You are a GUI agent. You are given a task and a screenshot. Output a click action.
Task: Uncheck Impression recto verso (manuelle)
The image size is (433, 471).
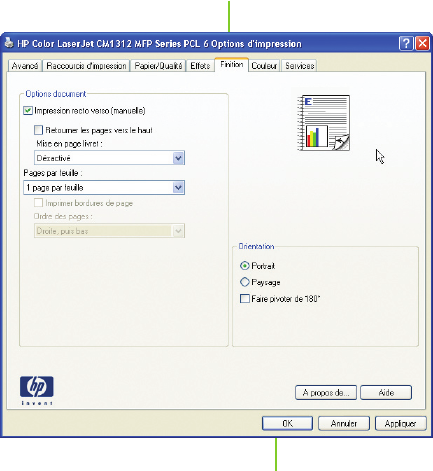tap(28, 111)
